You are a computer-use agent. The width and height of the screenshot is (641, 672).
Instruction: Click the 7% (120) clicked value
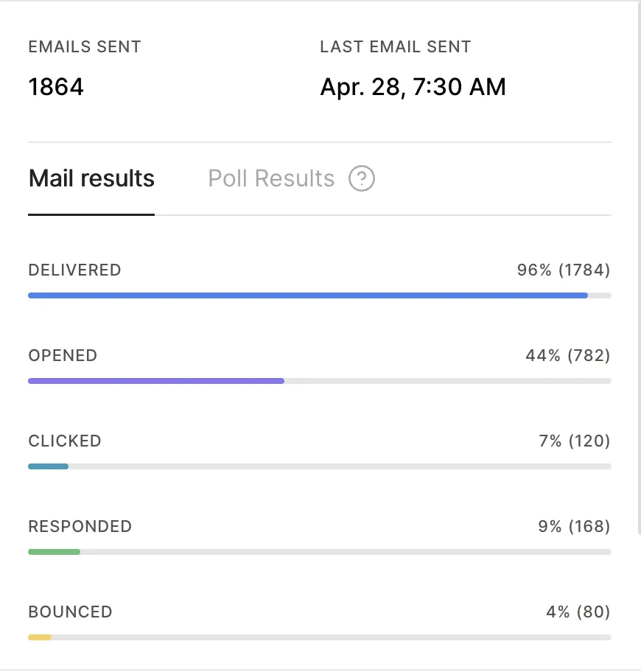tap(574, 441)
